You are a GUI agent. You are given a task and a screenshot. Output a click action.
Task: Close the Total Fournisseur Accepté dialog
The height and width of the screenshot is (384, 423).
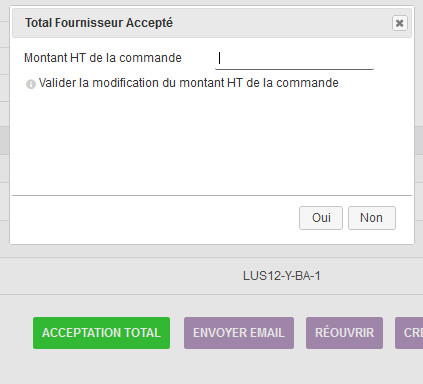tap(399, 23)
